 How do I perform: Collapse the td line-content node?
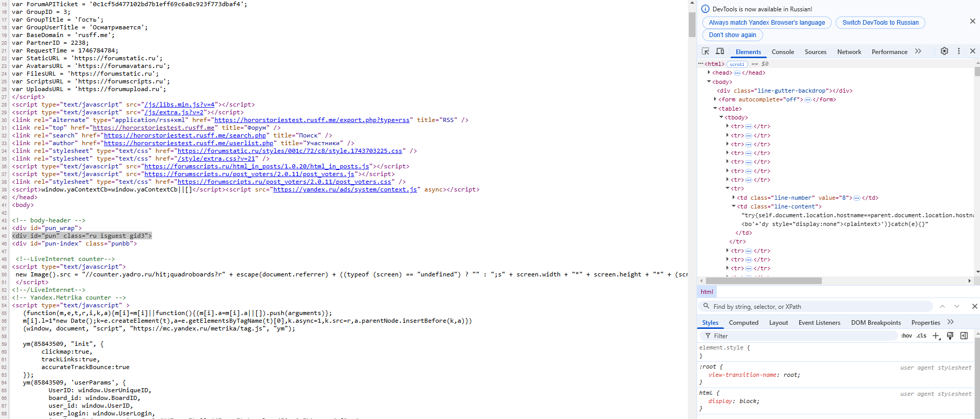tap(734, 206)
